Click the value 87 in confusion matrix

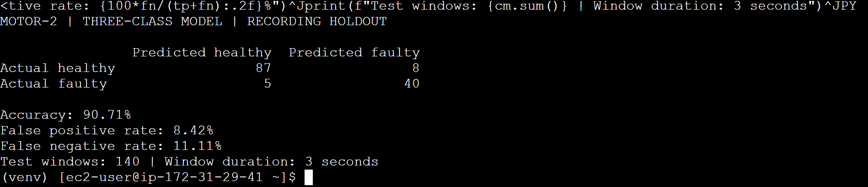click(263, 68)
